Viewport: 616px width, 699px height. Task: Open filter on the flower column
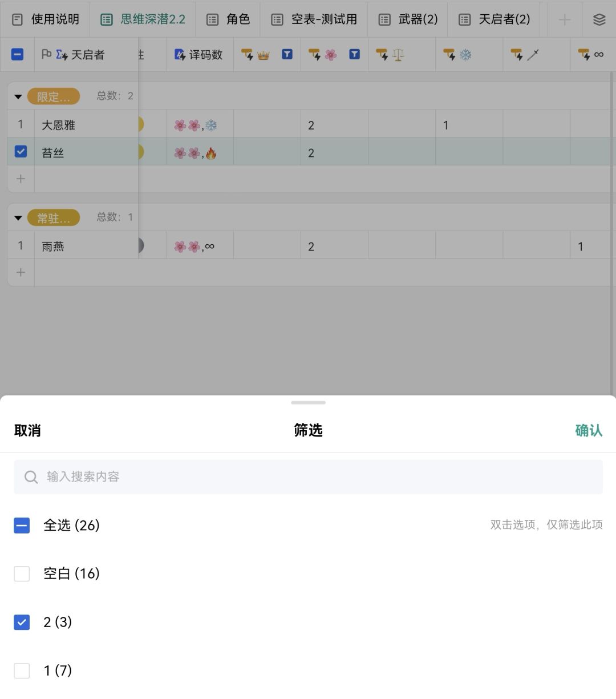click(x=354, y=54)
